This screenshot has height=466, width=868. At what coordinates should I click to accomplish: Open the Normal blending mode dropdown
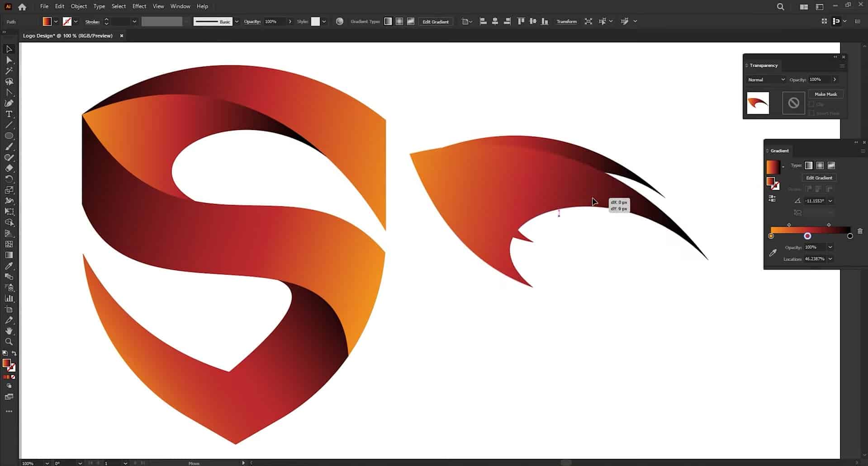766,80
